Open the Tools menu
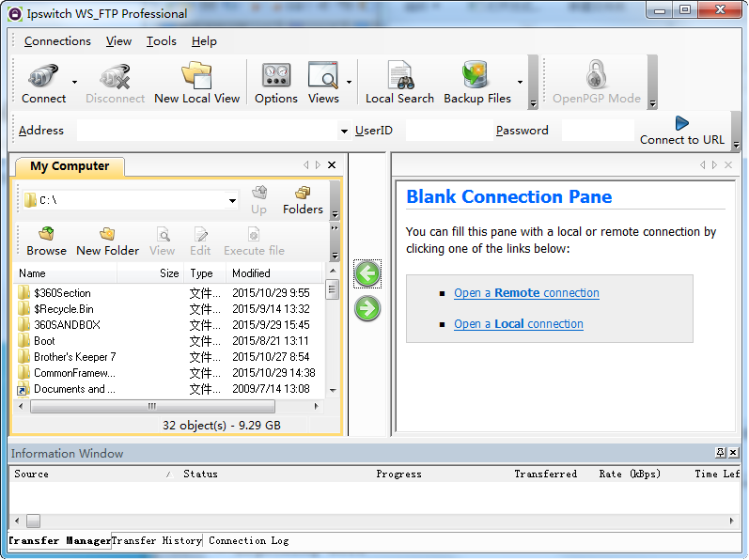This screenshot has height=560, width=749. tap(161, 41)
